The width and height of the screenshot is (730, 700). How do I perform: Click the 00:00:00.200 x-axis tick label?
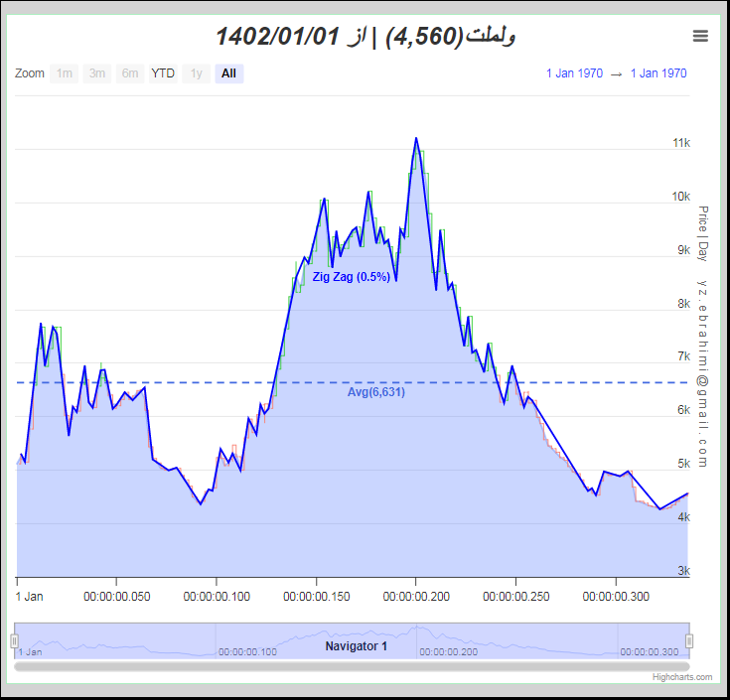(416, 596)
